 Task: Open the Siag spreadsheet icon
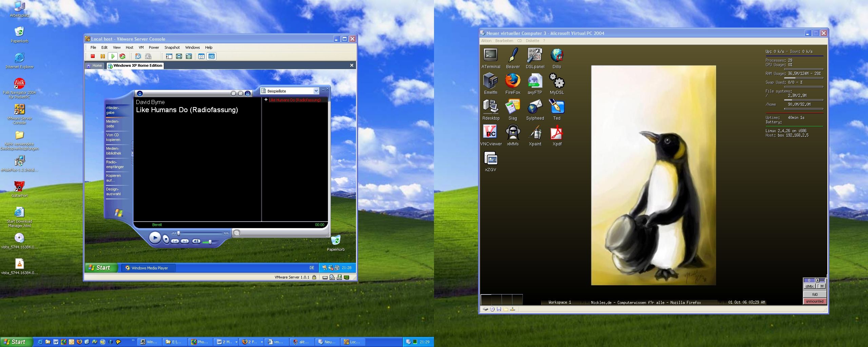(513, 110)
